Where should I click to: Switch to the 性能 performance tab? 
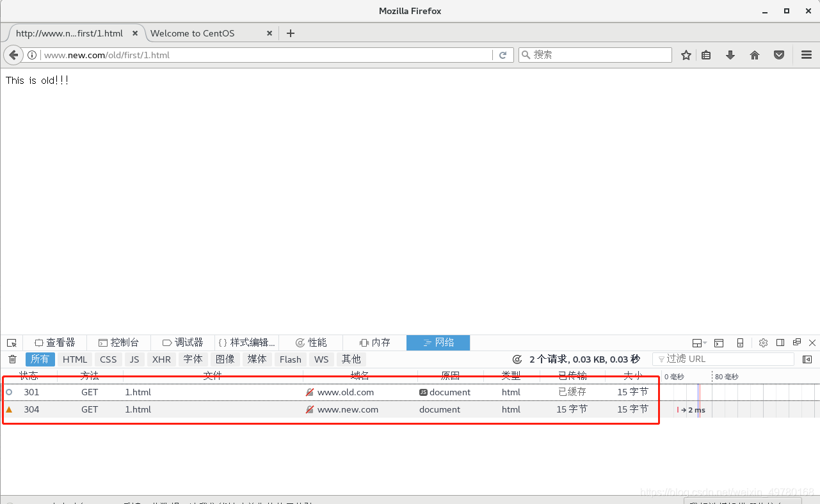[x=310, y=343]
